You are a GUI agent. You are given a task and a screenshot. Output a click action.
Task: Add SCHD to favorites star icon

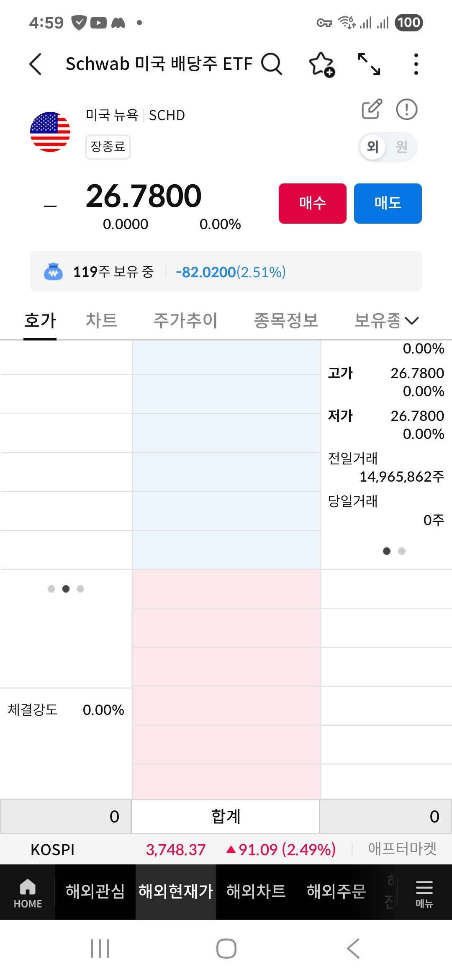[321, 64]
